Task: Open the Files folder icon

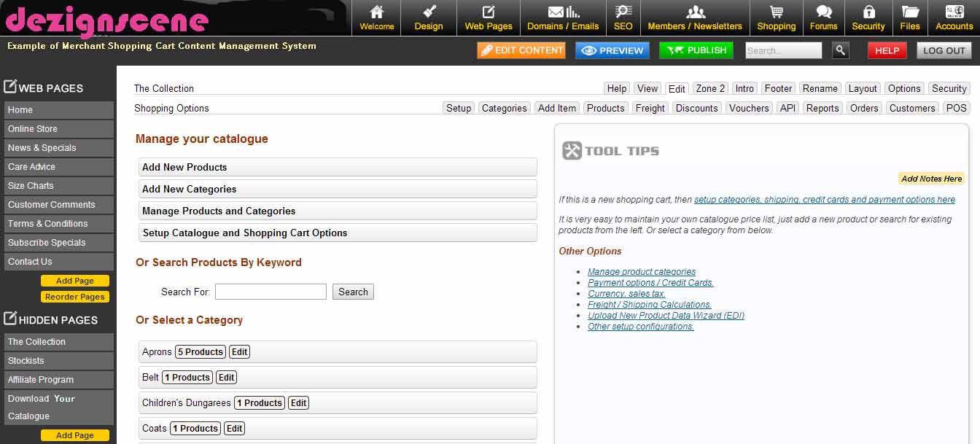Action: (909, 12)
